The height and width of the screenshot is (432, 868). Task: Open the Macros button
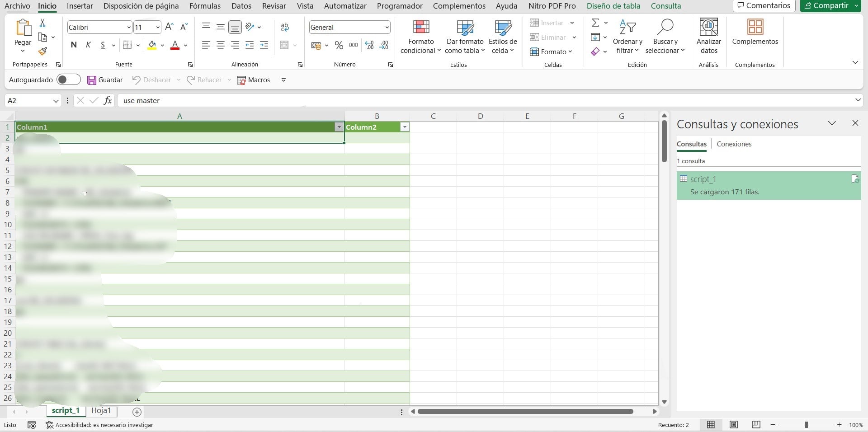[x=254, y=80]
